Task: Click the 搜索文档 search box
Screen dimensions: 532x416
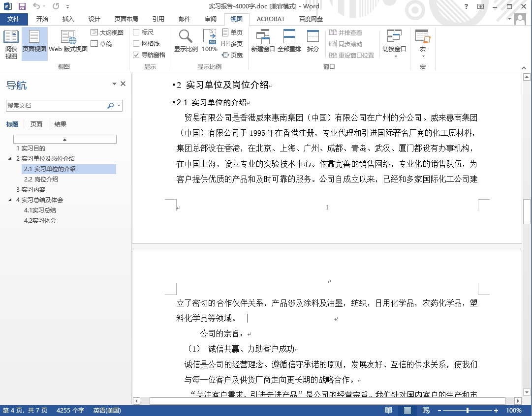Action: (x=55, y=106)
